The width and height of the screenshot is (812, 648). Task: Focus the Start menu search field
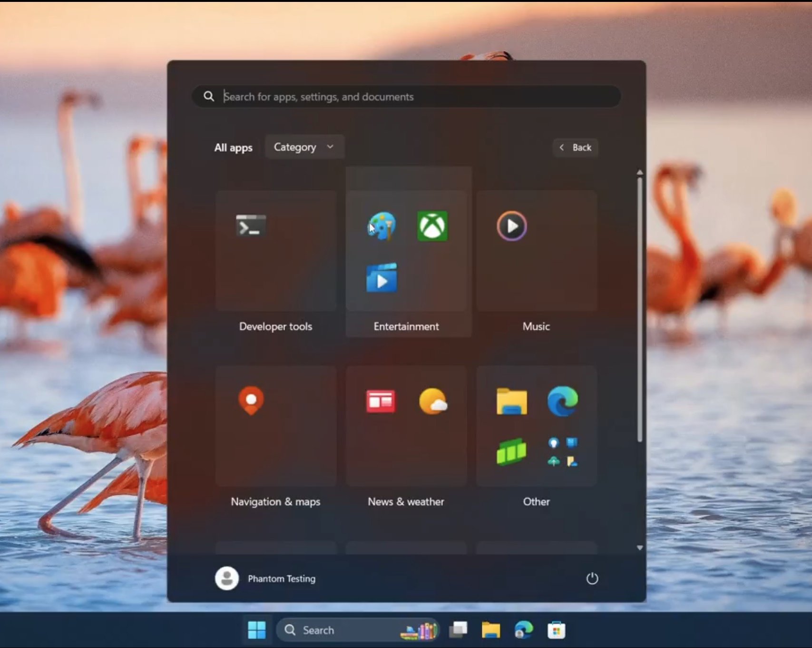[406, 96]
